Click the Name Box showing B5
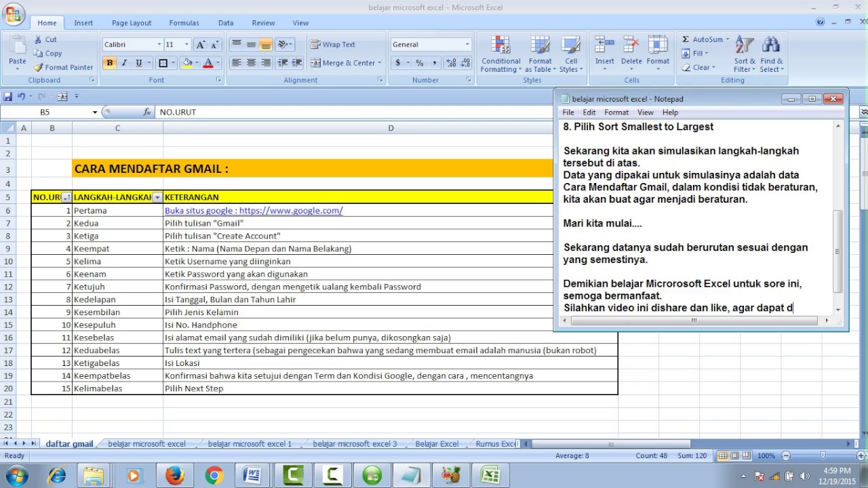 (x=45, y=112)
